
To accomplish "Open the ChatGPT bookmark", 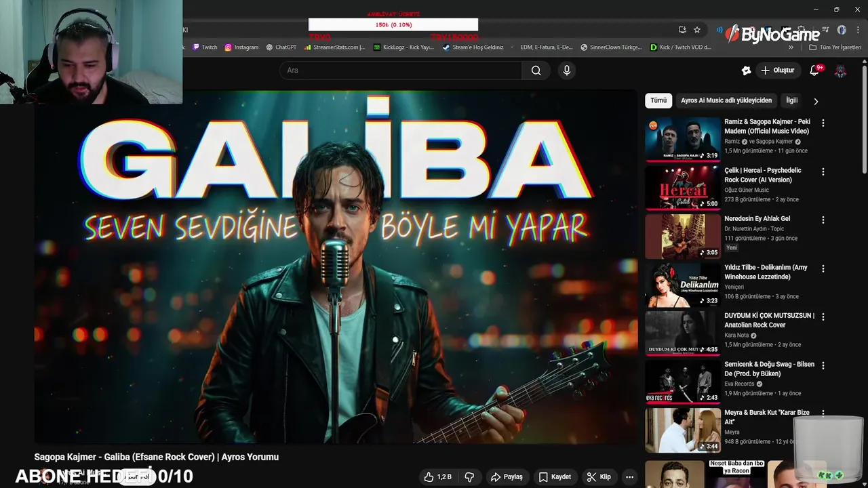I will point(281,47).
